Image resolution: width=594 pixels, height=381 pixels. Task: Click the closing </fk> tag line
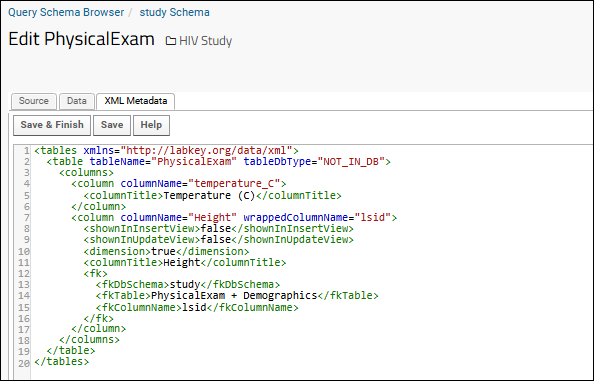[x=98, y=318]
